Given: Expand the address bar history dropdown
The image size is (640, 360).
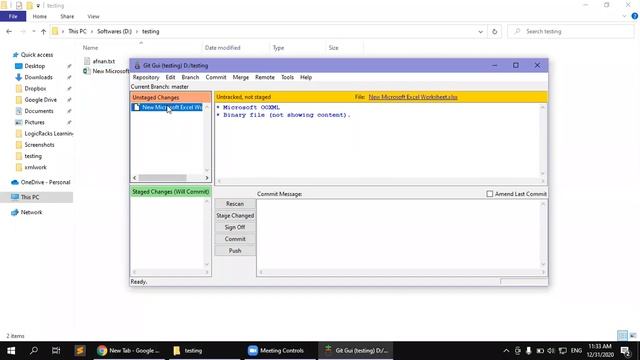Looking at the screenshot, I should [480, 31].
